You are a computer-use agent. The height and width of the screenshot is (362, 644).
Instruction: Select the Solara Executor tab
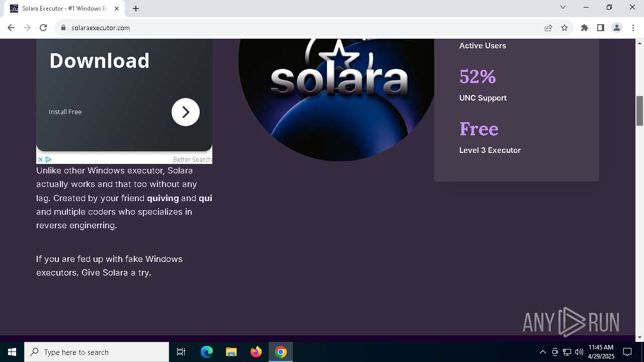coord(64,9)
